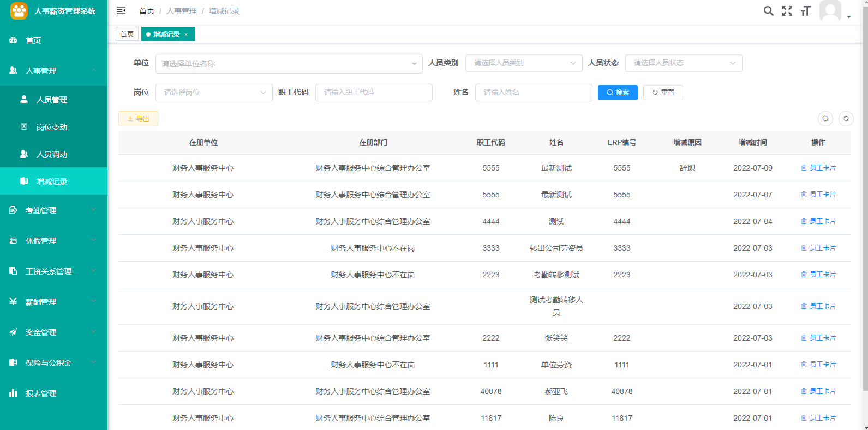Open 报表管理 in the sidebar
The width and height of the screenshot is (868, 430).
(x=53, y=393)
